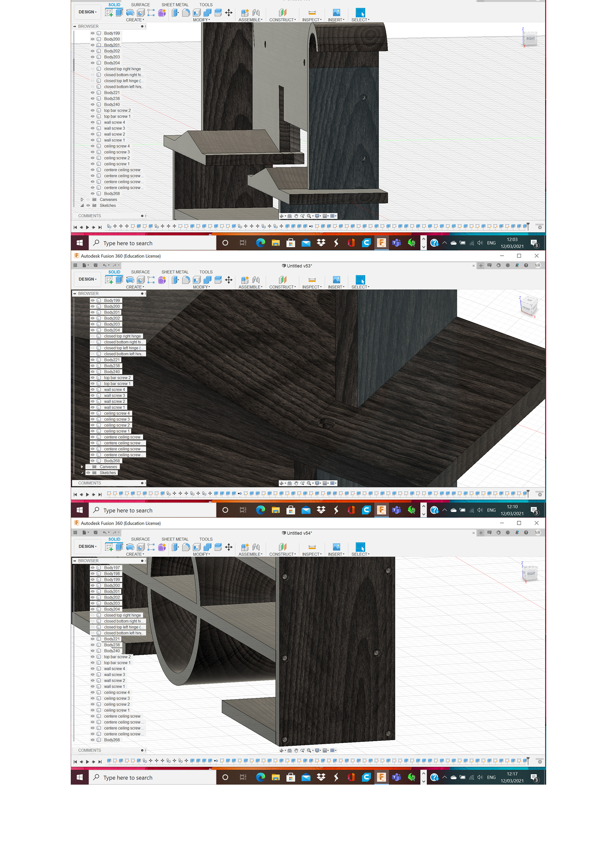614x868 pixels.
Task: Select Move/Copy arrows tool in Untitled v53
Action: (229, 280)
